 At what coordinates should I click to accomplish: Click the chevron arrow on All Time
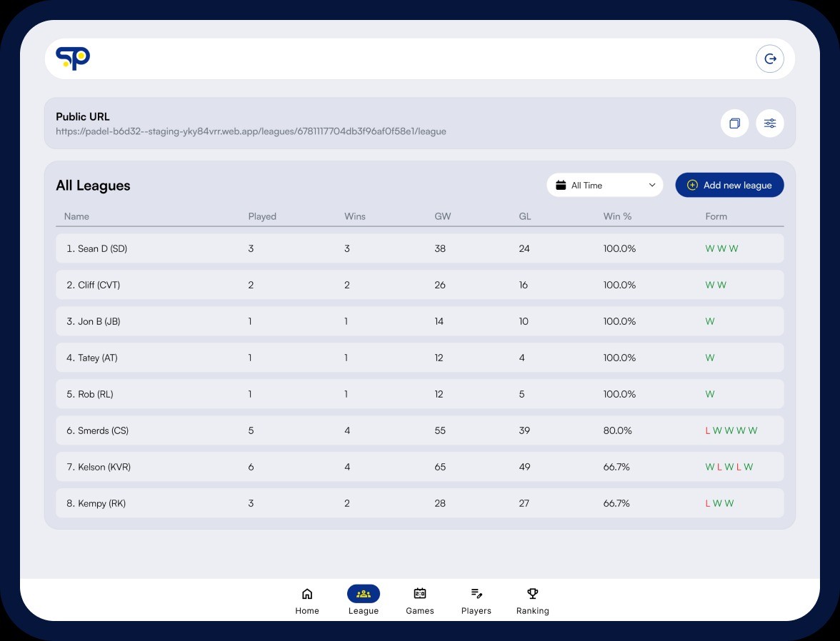[652, 186]
